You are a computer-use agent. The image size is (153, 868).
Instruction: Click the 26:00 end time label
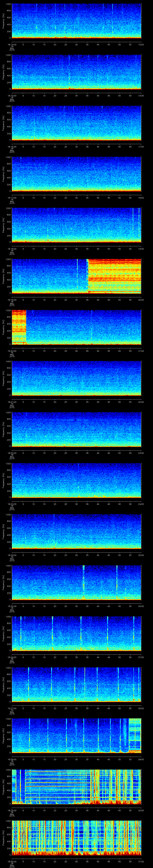pos(141,606)
